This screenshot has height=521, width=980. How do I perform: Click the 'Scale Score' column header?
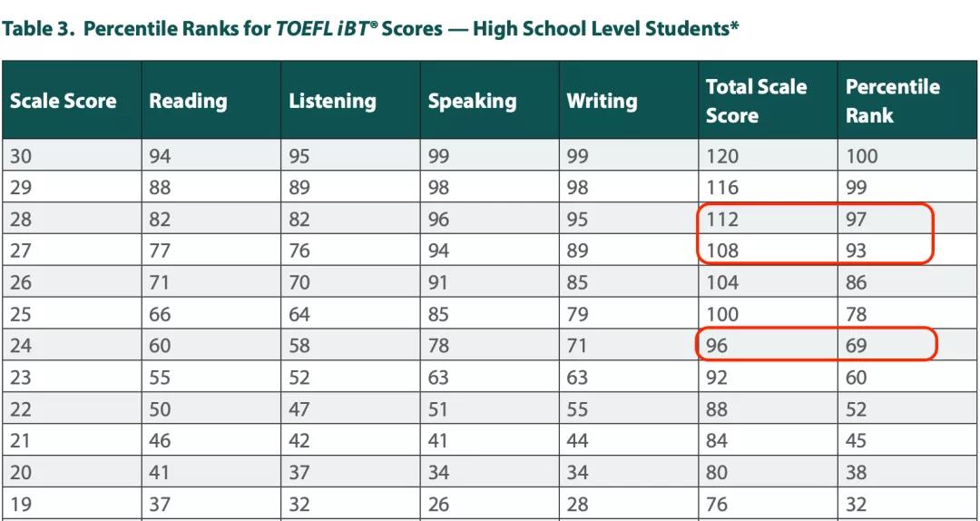pyautogui.click(x=63, y=101)
